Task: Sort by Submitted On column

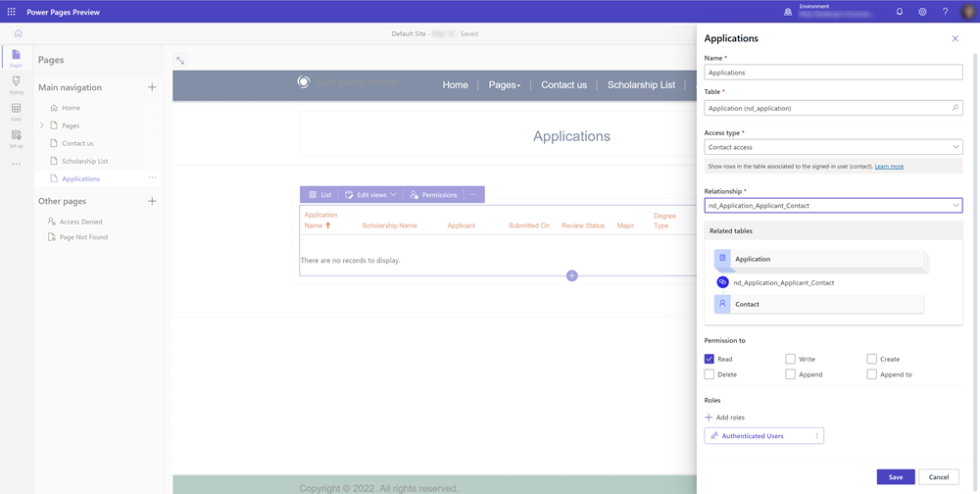Action: (x=529, y=225)
